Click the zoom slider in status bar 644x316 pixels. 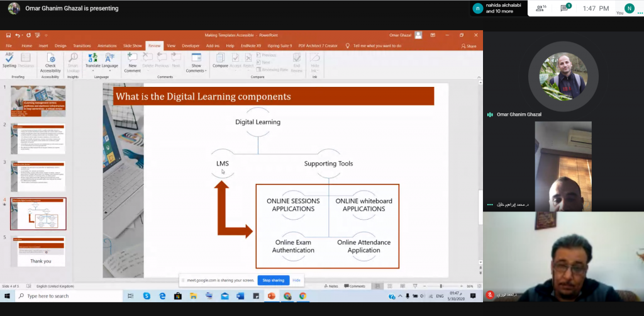pos(440,286)
